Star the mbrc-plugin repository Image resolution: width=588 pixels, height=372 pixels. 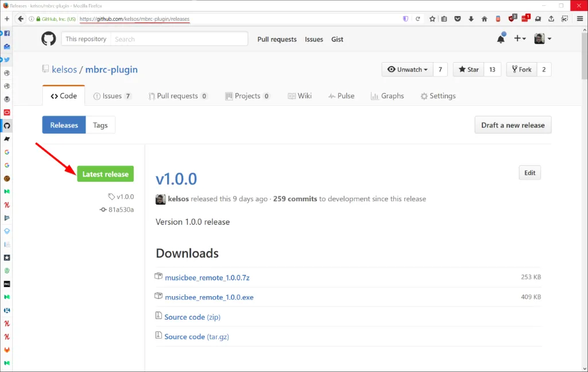[x=468, y=69]
